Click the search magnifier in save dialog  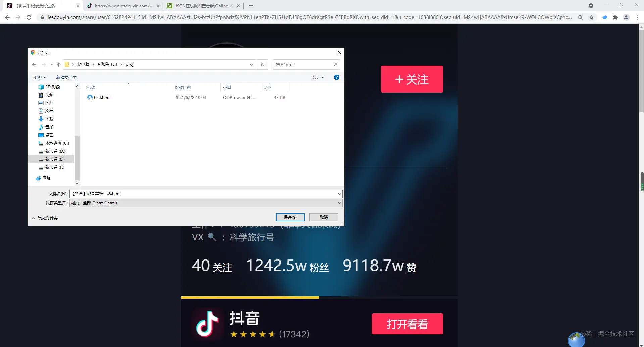[x=335, y=65]
